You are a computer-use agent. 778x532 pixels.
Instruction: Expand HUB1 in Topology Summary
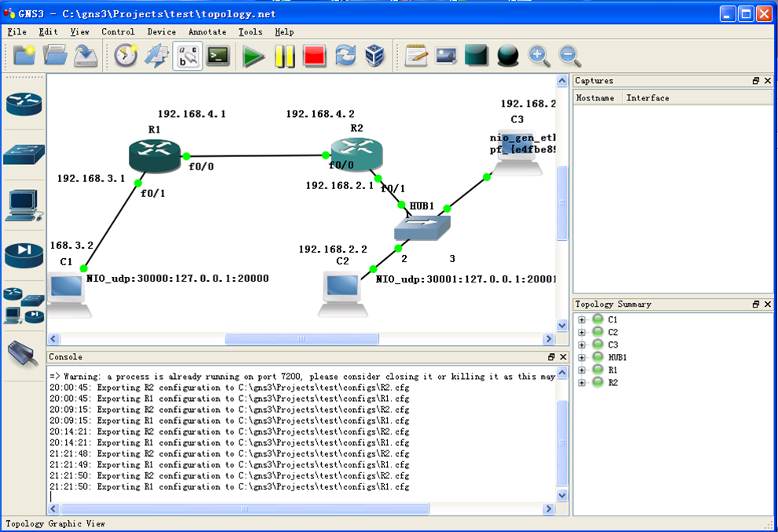[x=582, y=358]
